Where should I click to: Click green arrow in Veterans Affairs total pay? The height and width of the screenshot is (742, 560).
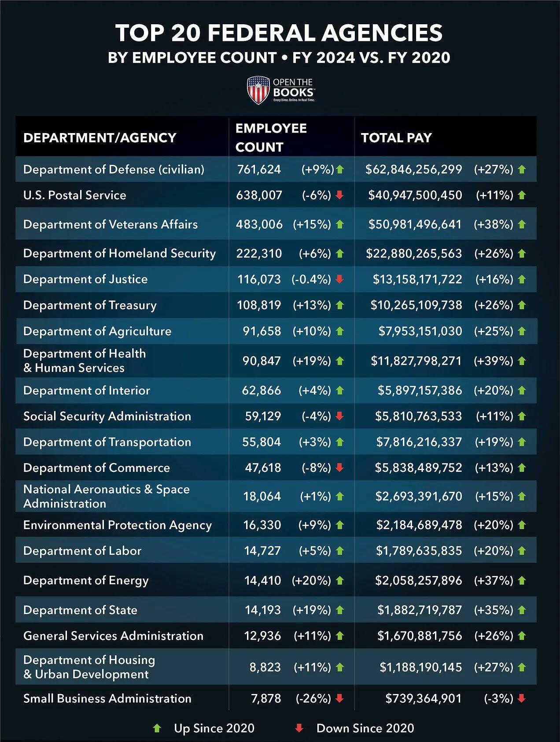click(x=522, y=224)
